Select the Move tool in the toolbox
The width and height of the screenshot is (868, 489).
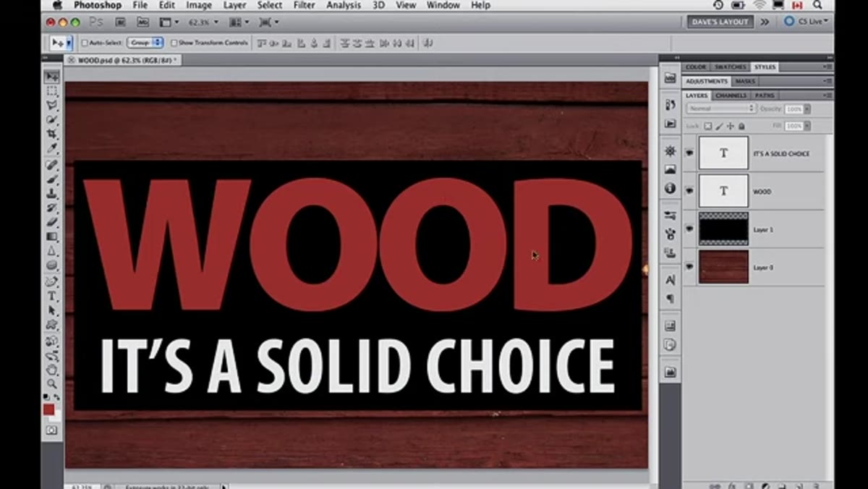pyautogui.click(x=52, y=77)
